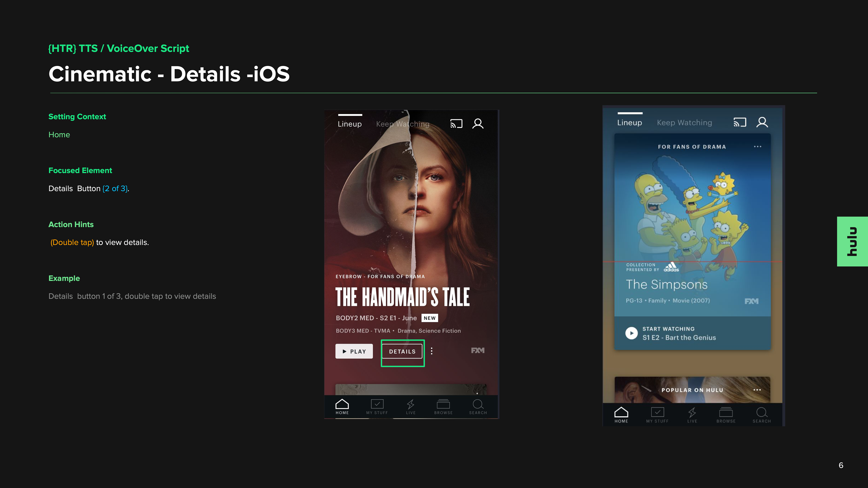868x488 pixels.
Task: Open vertical three-dot menu beside Details button
Action: [432, 351]
